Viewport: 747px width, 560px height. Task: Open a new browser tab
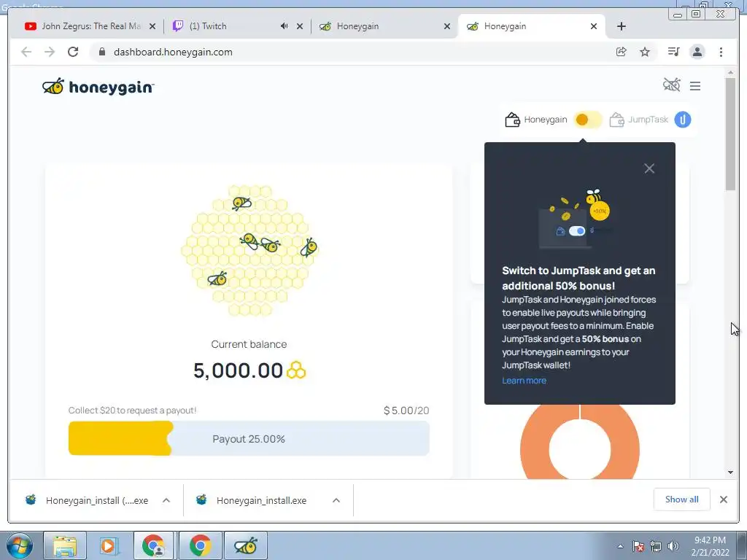(622, 27)
